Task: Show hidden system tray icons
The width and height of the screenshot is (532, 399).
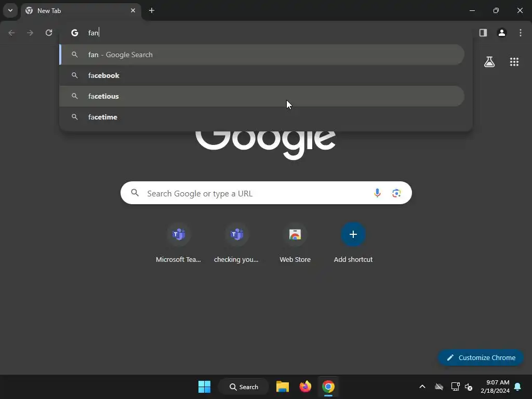Action: point(422,387)
